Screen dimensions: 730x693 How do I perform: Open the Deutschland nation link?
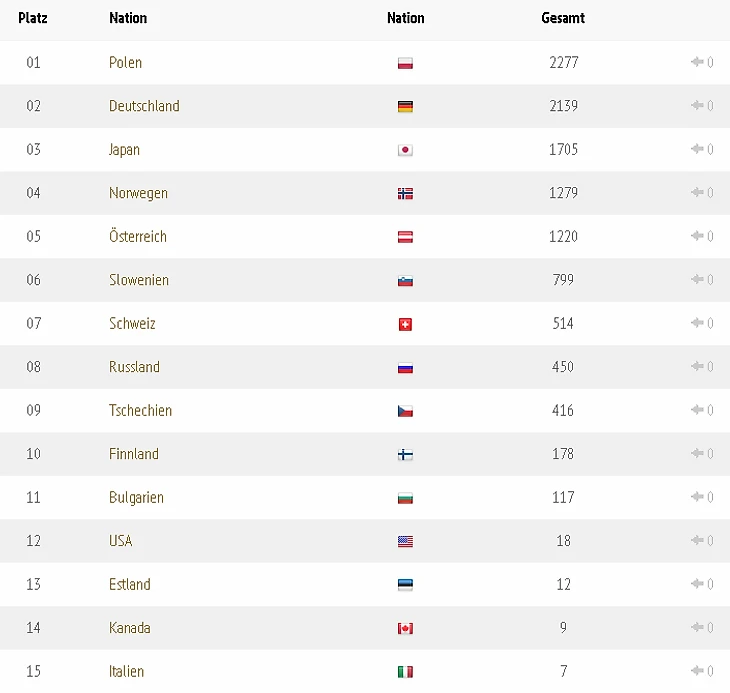click(x=144, y=106)
